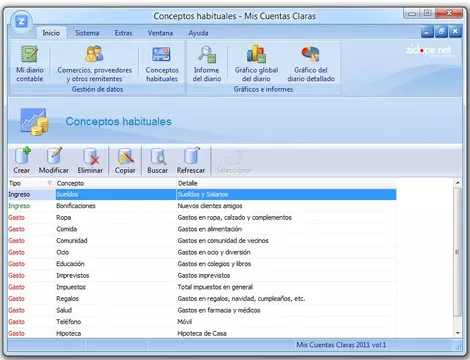
Task: Switch to the Sistema tab
Action: tap(87, 33)
